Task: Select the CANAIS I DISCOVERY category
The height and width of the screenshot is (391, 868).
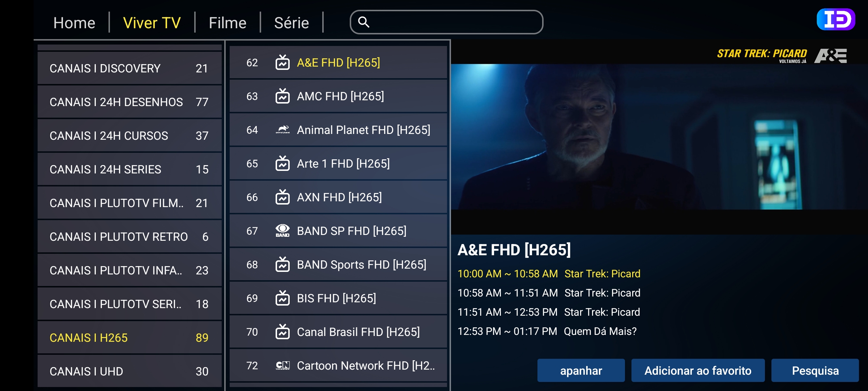Action: click(129, 68)
